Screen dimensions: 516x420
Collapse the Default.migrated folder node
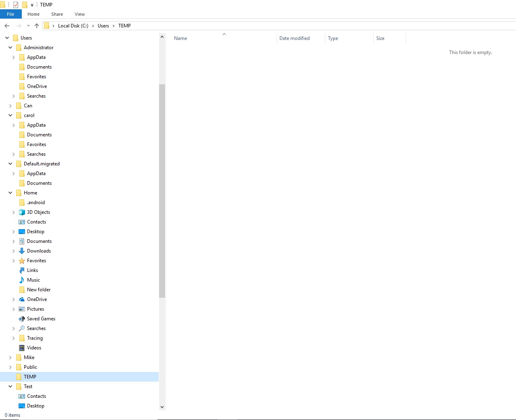pyautogui.click(x=10, y=164)
